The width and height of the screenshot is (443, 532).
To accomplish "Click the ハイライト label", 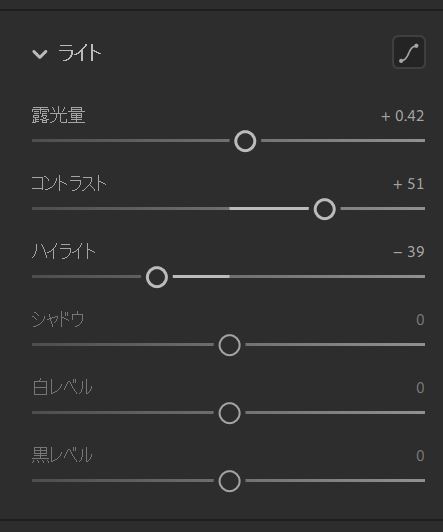I will pyautogui.click(x=64, y=251).
